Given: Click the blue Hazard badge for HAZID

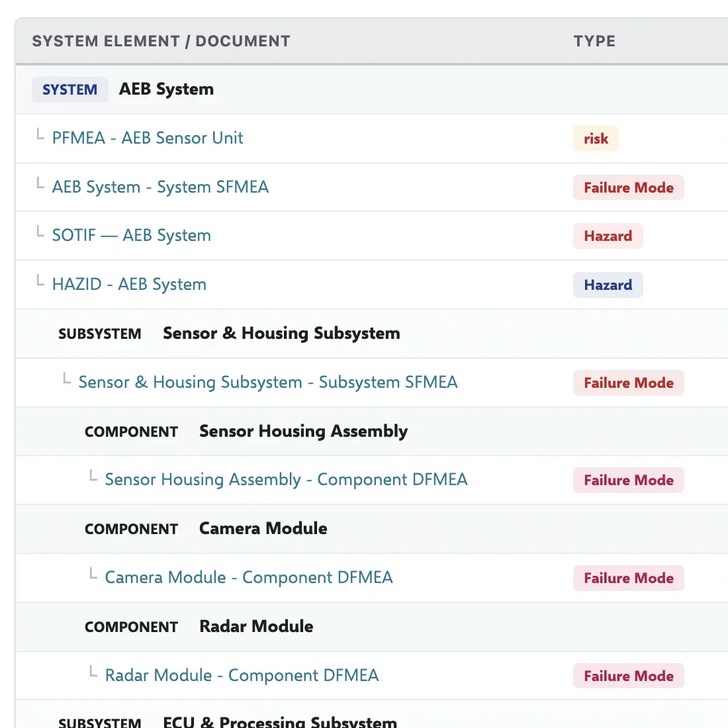Looking at the screenshot, I should 608,285.
